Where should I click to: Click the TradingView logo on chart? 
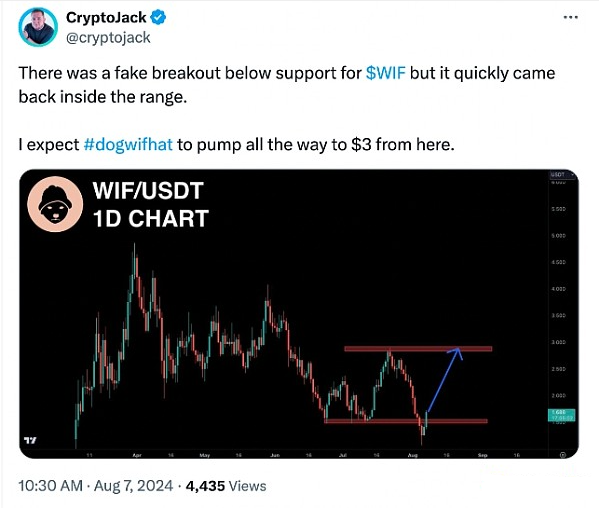30,440
